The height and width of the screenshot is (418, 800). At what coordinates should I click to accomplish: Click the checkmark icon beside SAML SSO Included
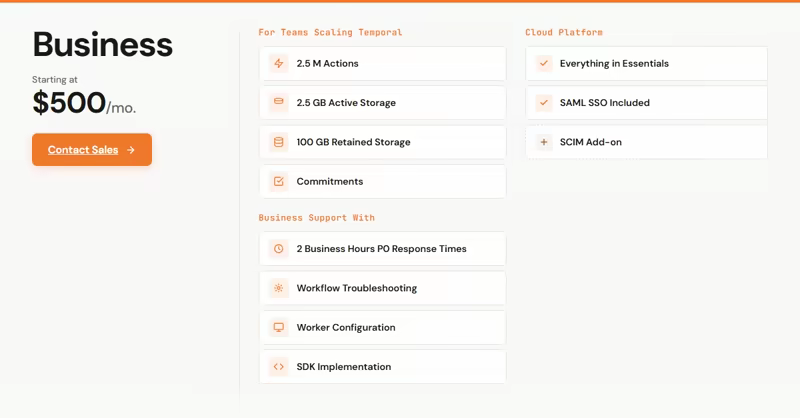[544, 103]
